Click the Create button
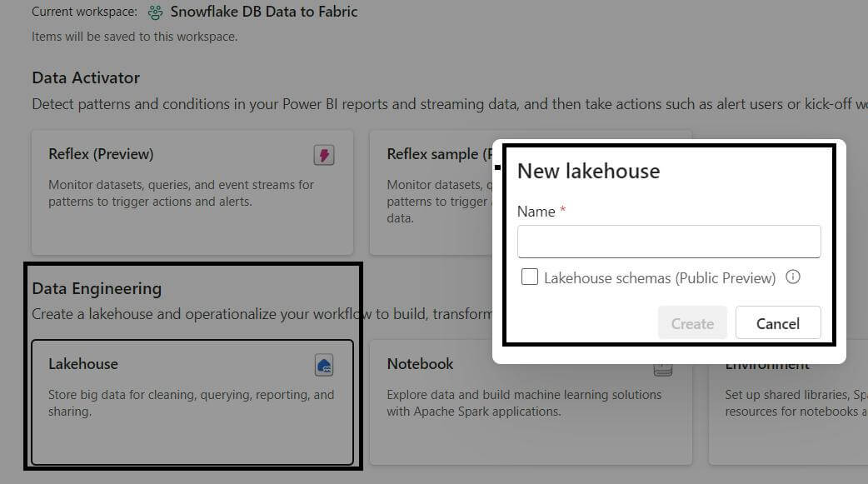868x484 pixels. [x=692, y=323]
